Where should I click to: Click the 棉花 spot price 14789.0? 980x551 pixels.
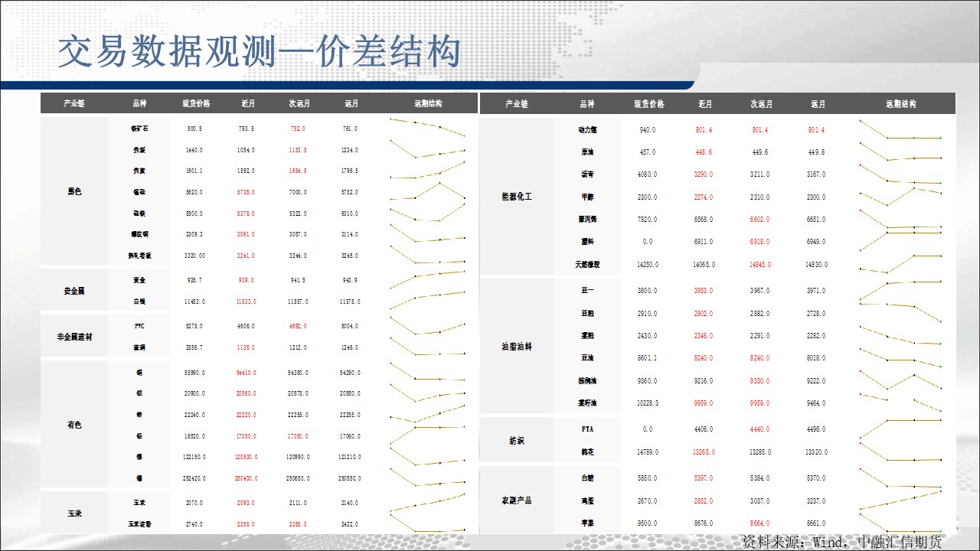(647, 452)
